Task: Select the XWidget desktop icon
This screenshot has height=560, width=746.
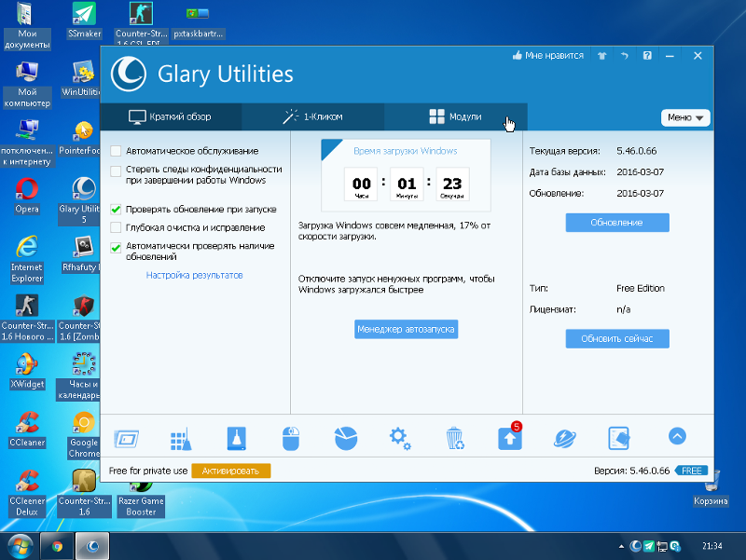Action: click(x=27, y=371)
